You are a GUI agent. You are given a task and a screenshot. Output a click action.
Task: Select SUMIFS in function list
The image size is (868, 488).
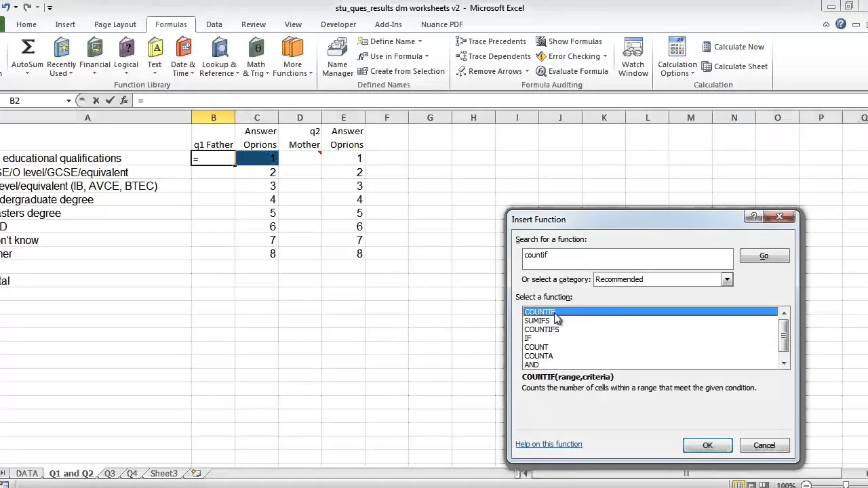[650, 321]
